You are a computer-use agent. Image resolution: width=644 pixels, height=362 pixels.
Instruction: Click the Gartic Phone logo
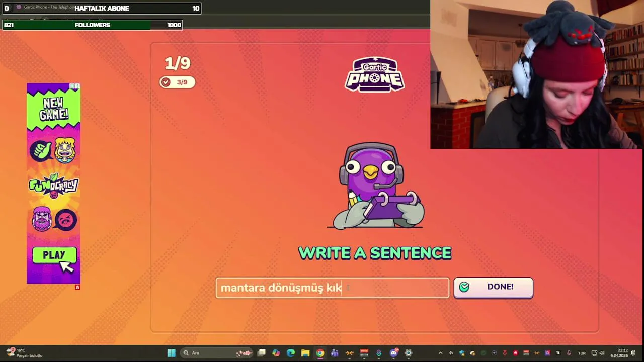(374, 74)
